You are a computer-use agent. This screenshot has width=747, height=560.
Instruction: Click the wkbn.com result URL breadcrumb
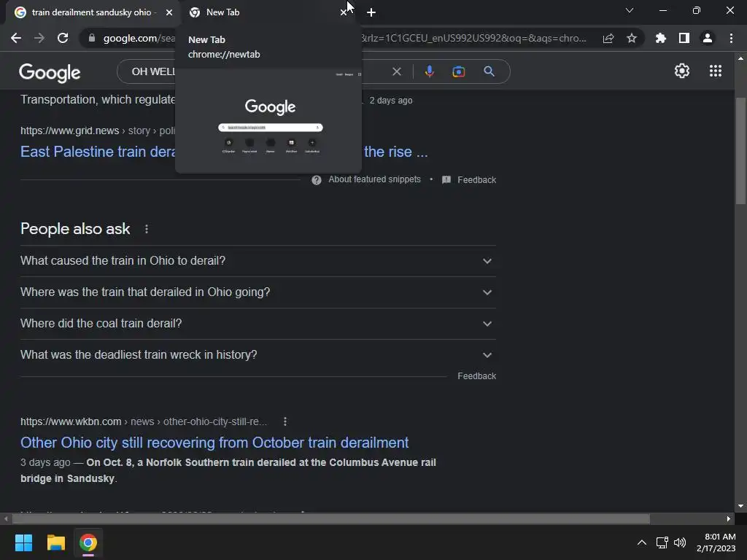tap(144, 421)
